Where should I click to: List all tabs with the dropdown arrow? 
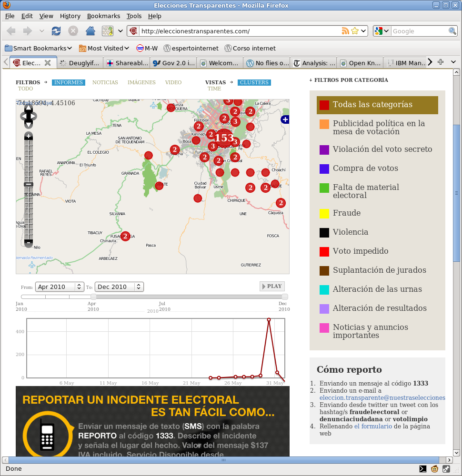(x=453, y=62)
